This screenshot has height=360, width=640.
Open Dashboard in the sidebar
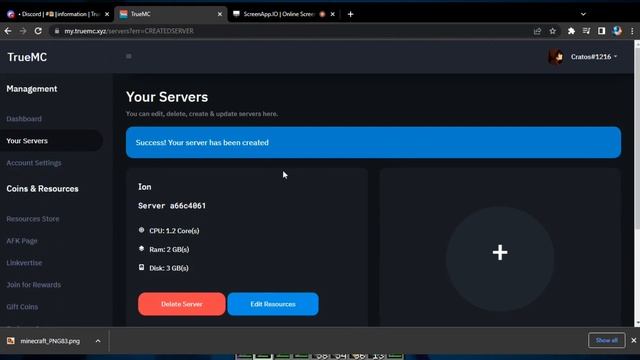24,119
